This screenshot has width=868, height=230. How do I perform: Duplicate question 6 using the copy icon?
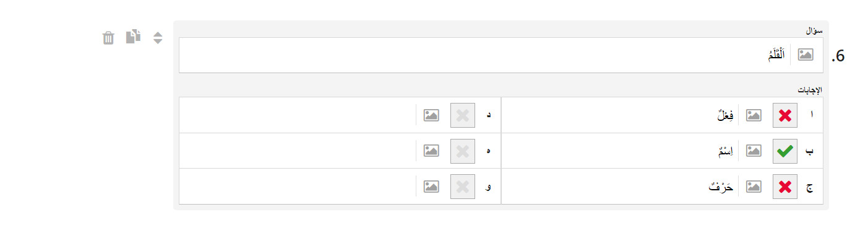pyautogui.click(x=133, y=37)
